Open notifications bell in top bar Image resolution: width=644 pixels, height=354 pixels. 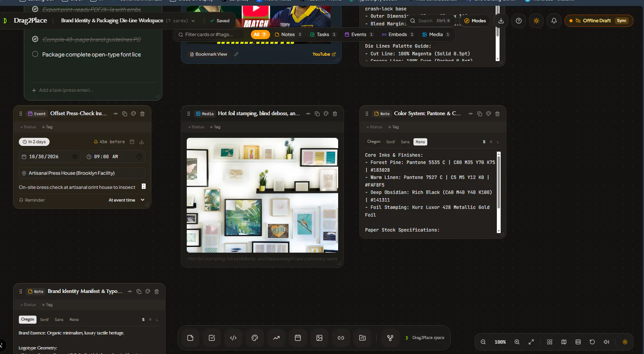[x=554, y=21]
